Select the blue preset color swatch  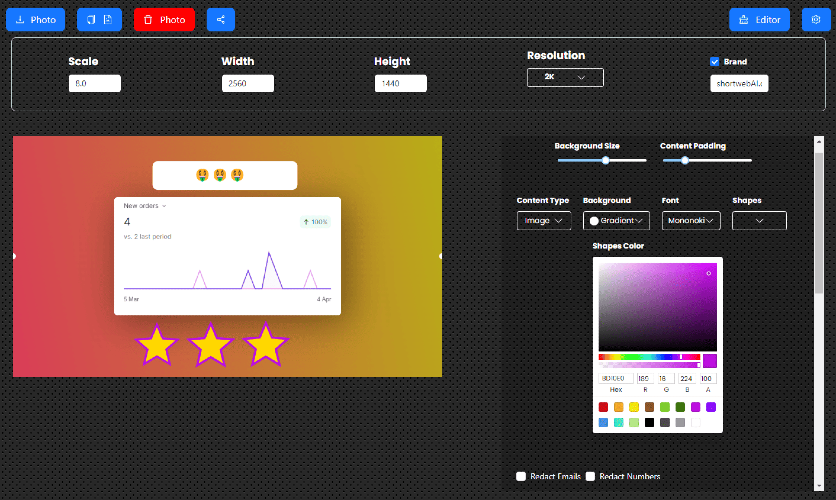tap(603, 423)
